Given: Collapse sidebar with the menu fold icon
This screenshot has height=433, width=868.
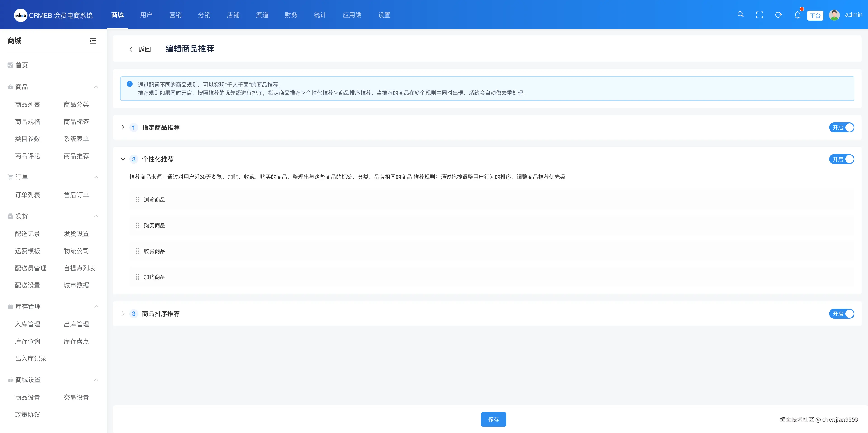Looking at the screenshot, I should pos(93,41).
